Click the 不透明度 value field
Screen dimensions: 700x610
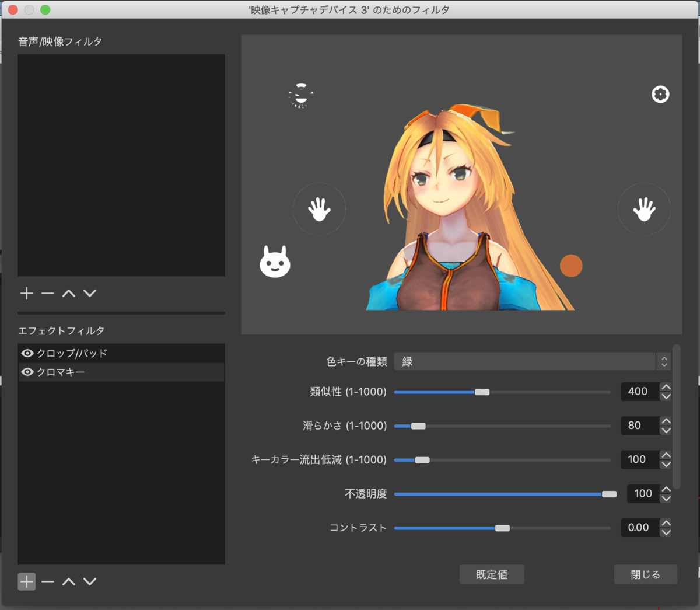(x=643, y=494)
